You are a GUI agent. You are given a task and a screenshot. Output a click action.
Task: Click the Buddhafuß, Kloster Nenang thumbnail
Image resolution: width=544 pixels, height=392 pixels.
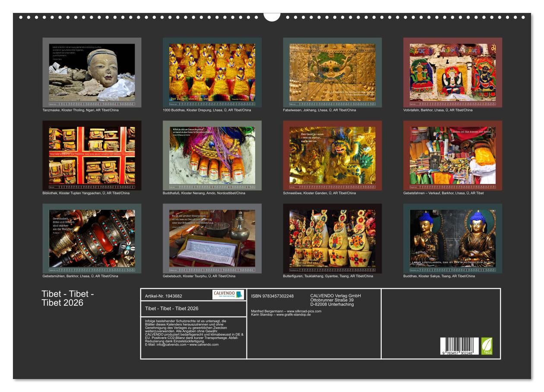point(212,155)
